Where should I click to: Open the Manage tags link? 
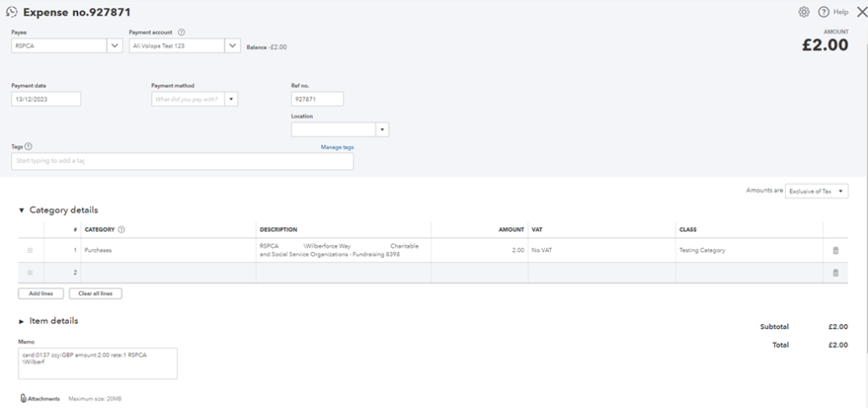point(337,148)
